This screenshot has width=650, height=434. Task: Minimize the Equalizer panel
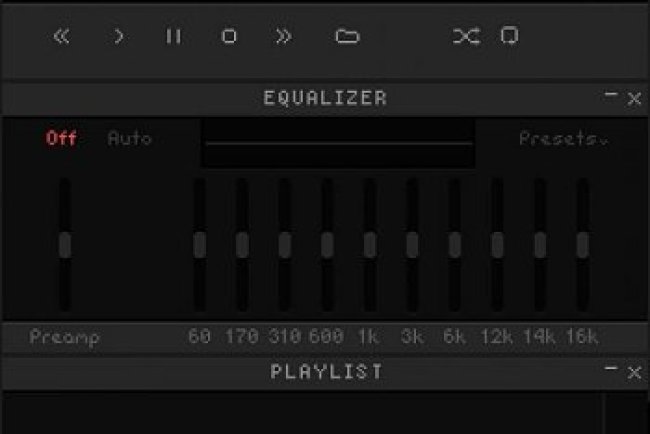[x=611, y=95]
